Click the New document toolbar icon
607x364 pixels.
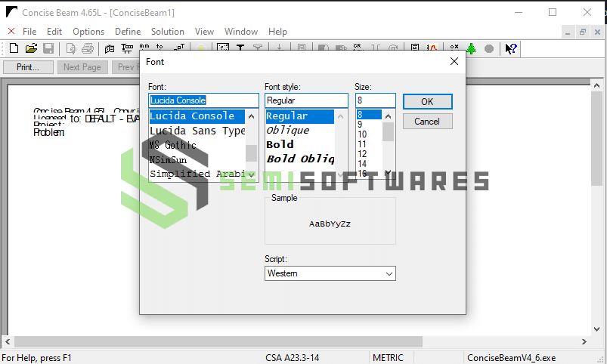tap(14, 48)
